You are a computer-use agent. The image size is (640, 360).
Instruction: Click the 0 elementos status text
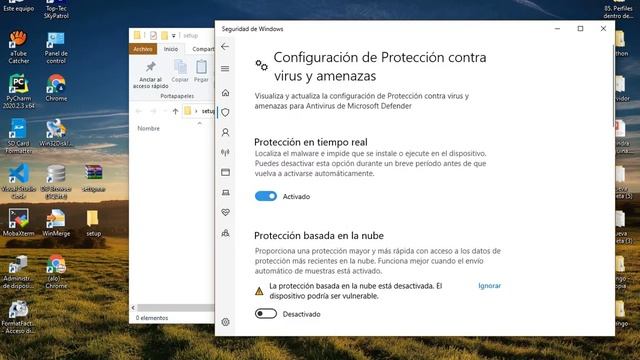(152, 318)
